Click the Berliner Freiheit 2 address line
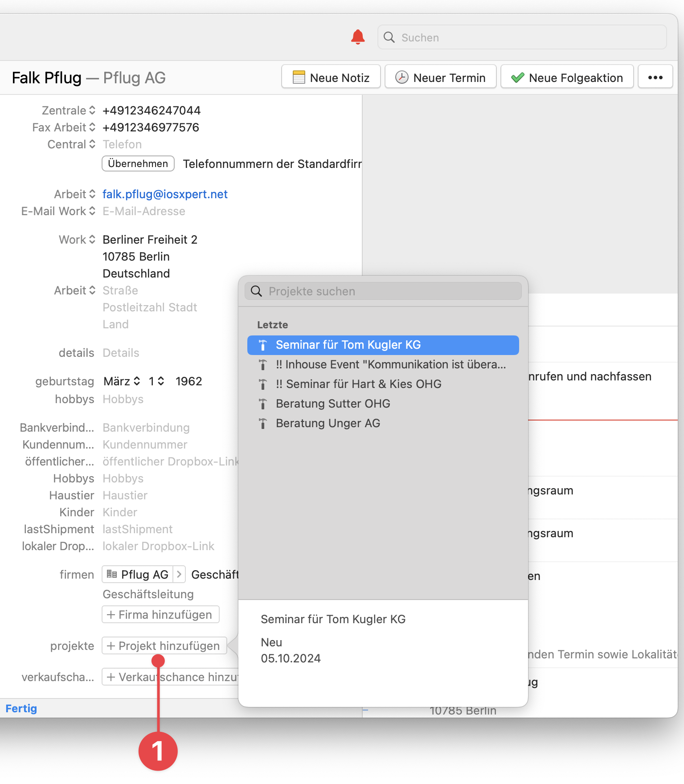 pyautogui.click(x=150, y=240)
